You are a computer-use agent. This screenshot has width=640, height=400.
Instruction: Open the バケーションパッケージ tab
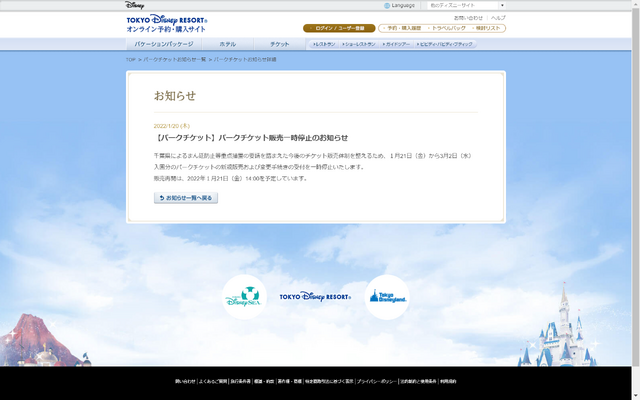(x=164, y=44)
